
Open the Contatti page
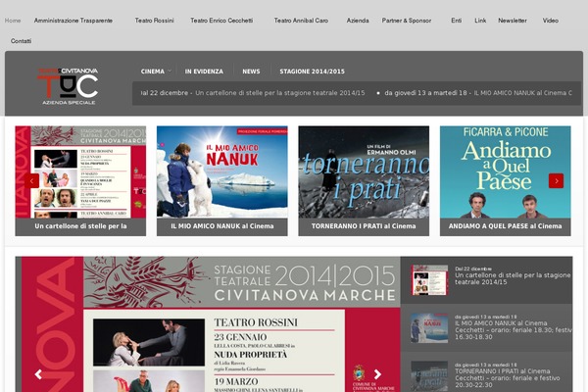21,41
